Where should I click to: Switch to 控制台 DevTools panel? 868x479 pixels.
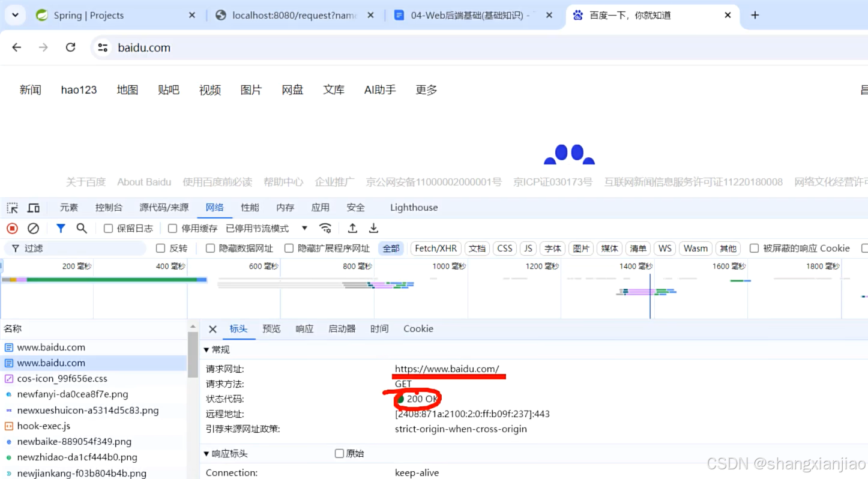[x=109, y=208]
